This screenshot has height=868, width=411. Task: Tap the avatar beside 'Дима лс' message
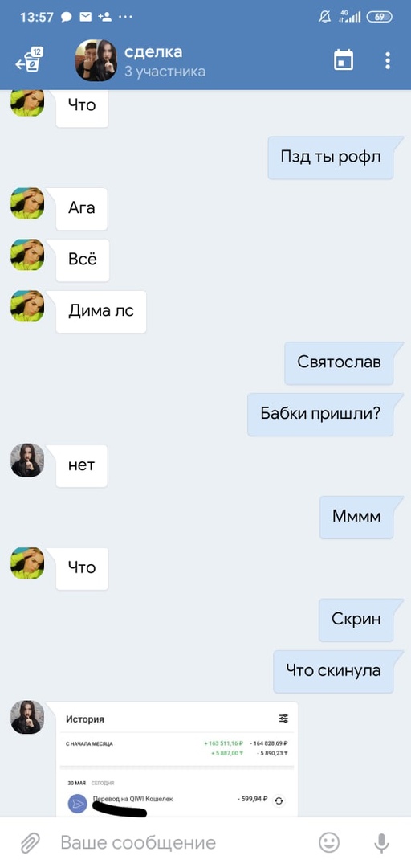[x=27, y=306]
